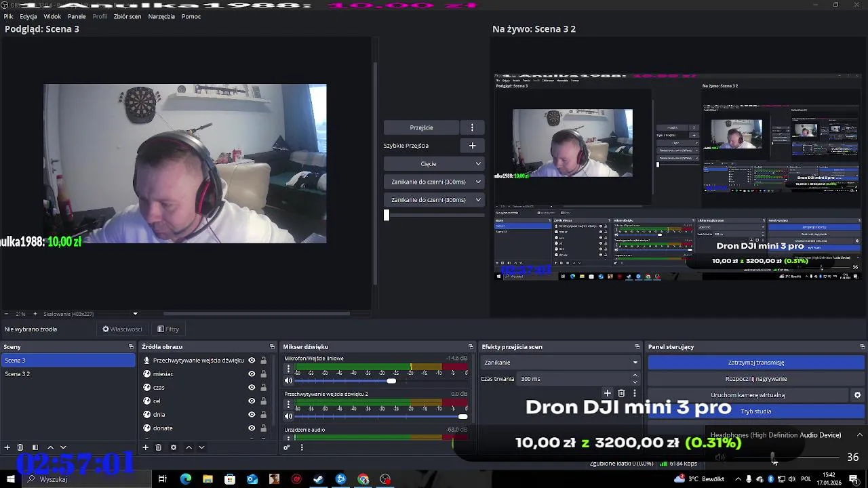Viewport: 868px width, 488px height.
Task: Toggle visibility of the czas source
Action: [252, 388]
